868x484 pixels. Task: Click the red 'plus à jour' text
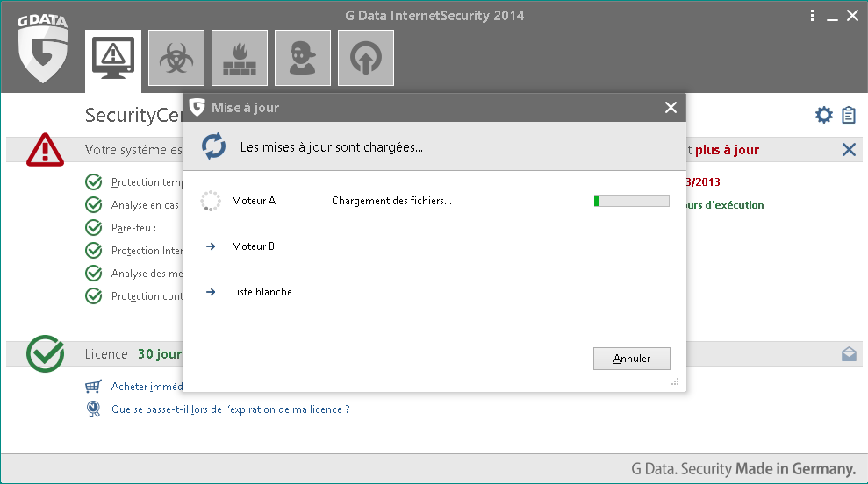pyautogui.click(x=727, y=150)
